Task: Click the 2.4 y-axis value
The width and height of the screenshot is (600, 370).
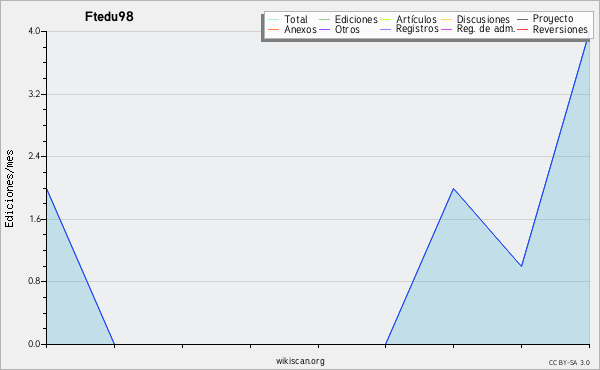Action: [34, 156]
